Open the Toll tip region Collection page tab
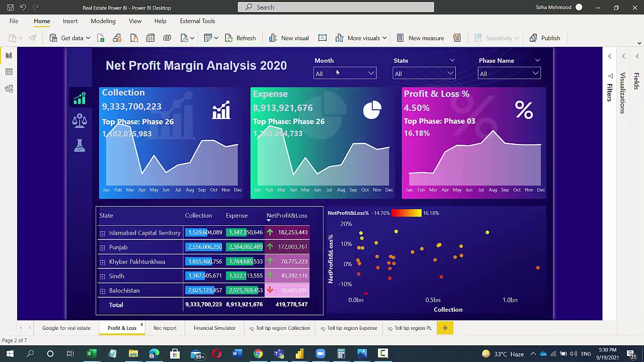The width and height of the screenshot is (644, 362). [279, 328]
